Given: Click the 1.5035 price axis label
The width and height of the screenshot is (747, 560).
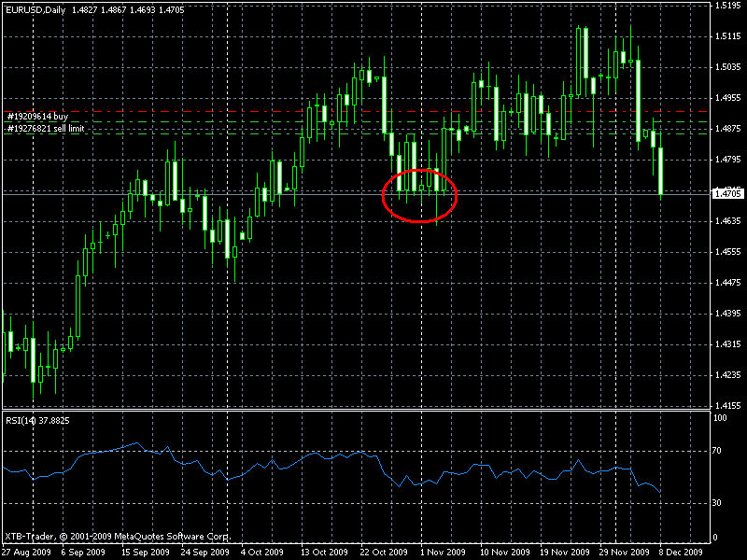Looking at the screenshot, I should tap(728, 67).
